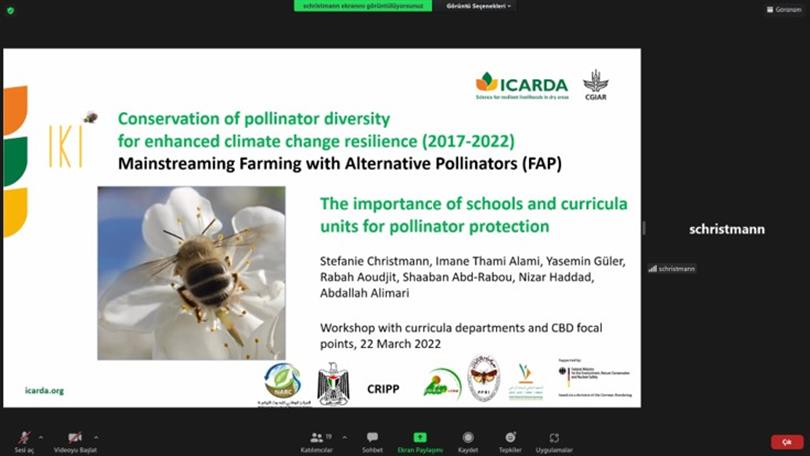The image size is (810, 456).
Task: Start video with Videoyu Başlat icon
Action: coord(74,438)
